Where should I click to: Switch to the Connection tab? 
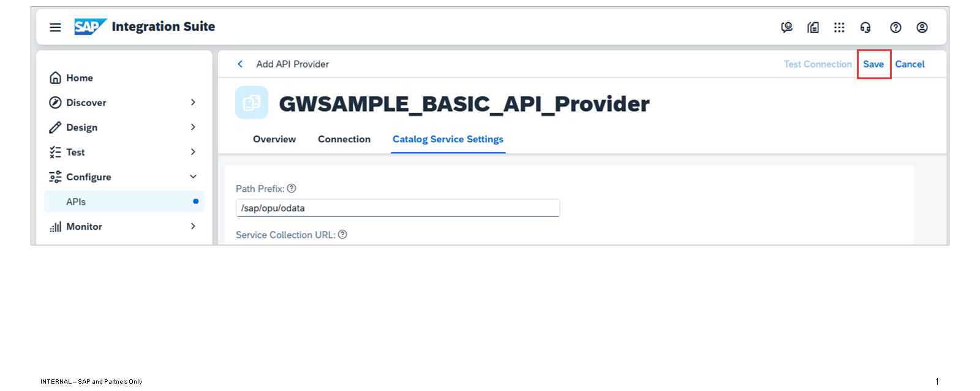point(344,139)
